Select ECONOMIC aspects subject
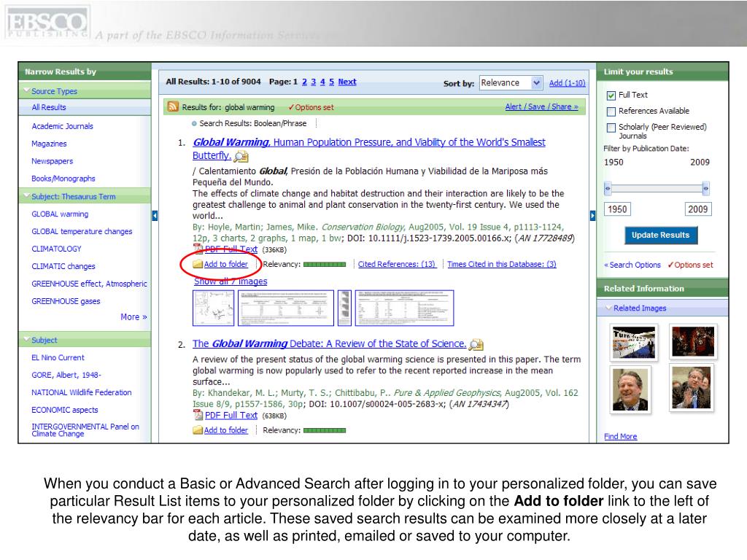747x560 pixels. [x=65, y=410]
